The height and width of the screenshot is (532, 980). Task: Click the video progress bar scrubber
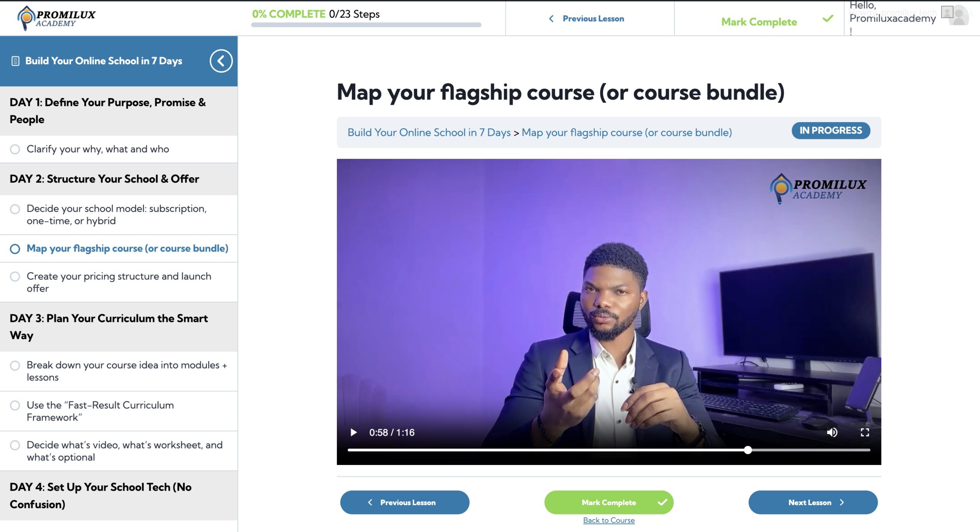tap(748, 450)
